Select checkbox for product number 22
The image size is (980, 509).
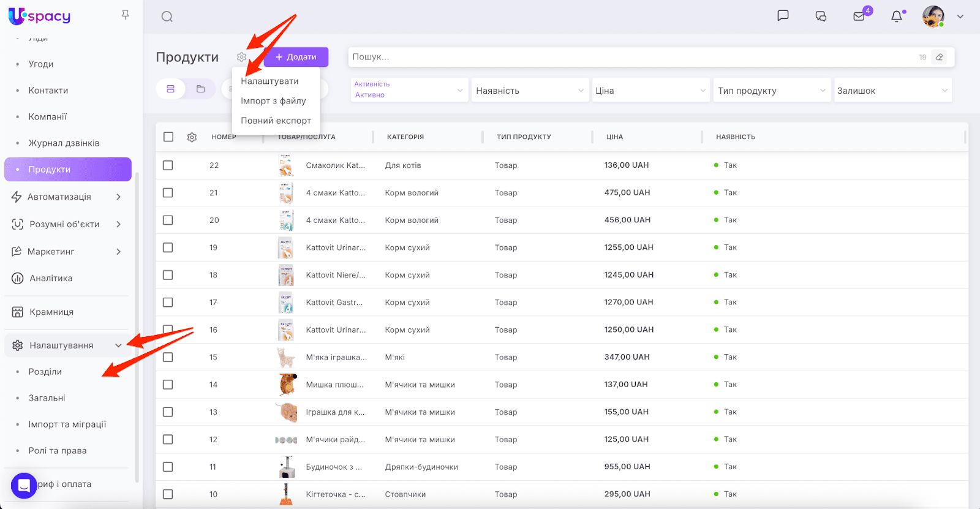click(168, 165)
